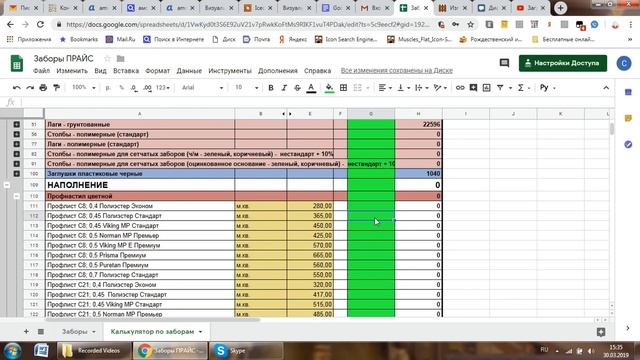The height and width of the screenshot is (360, 640).
Task: Open the cell borders tool
Action: click(x=343, y=88)
